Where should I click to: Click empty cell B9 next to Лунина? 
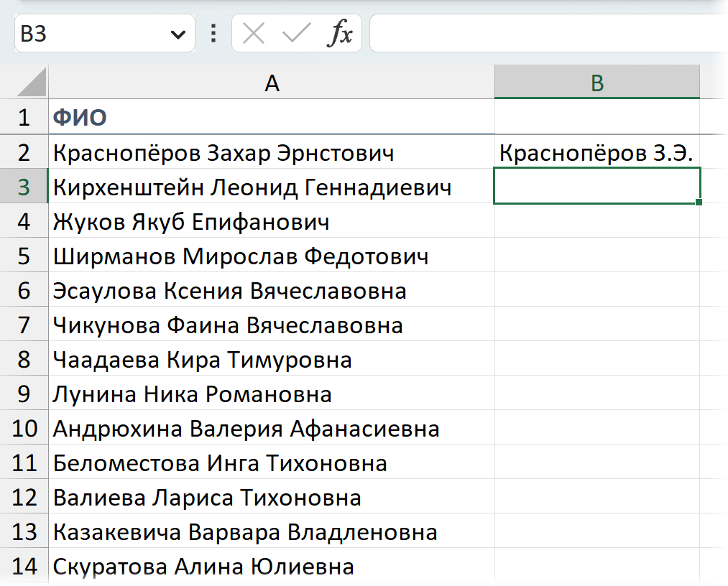(597, 394)
